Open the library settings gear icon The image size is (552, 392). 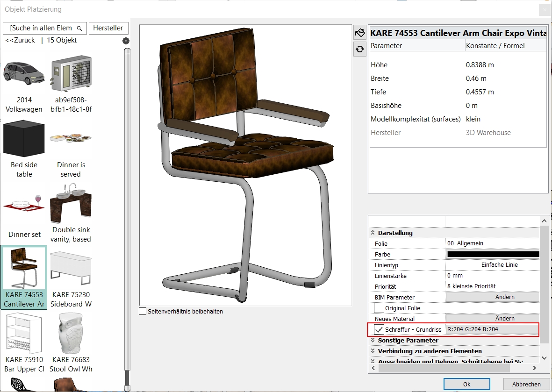point(126,41)
